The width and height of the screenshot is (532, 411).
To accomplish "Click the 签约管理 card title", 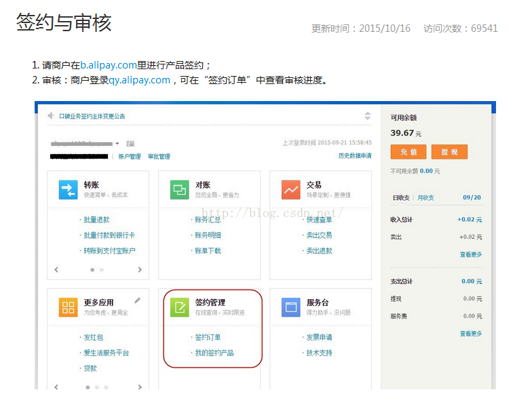I will 210,302.
